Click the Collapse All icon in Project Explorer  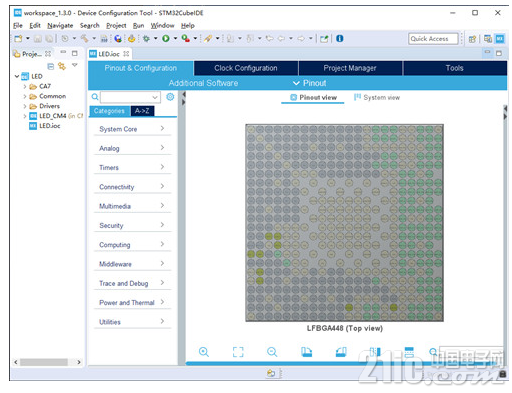[x=51, y=66]
